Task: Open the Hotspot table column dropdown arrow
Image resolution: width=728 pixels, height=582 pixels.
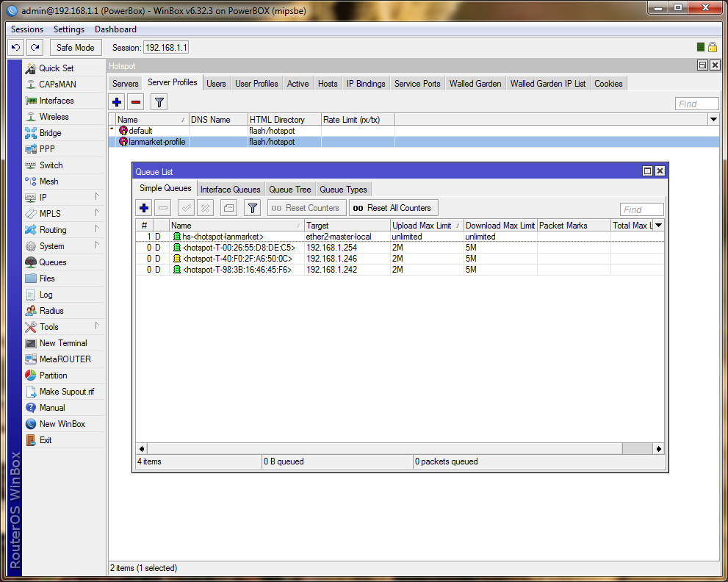Action: pyautogui.click(x=713, y=119)
